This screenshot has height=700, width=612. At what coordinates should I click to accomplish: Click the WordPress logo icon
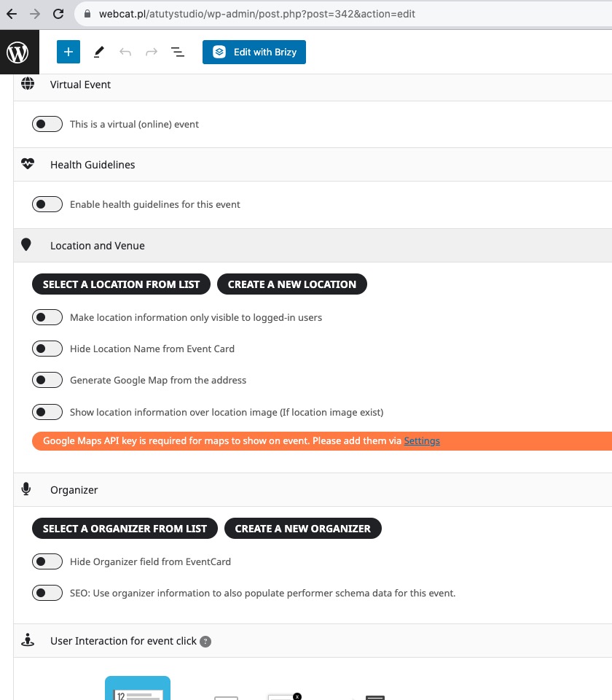click(17, 52)
